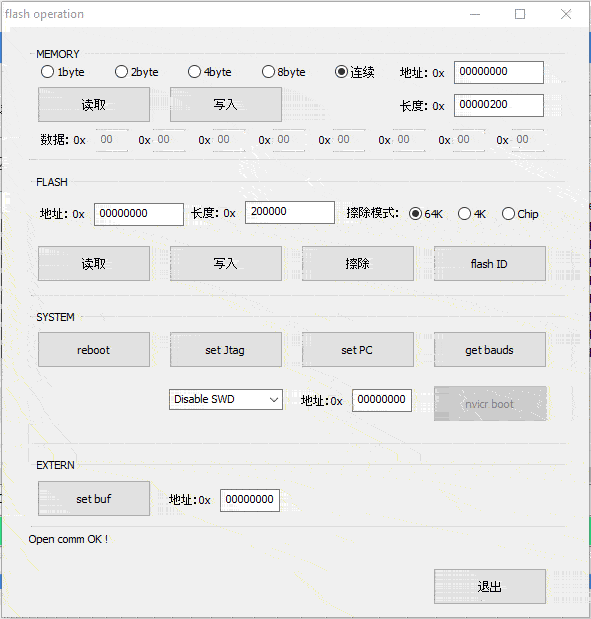Click the FLASH length field 200000
The image size is (591, 619).
(290, 212)
